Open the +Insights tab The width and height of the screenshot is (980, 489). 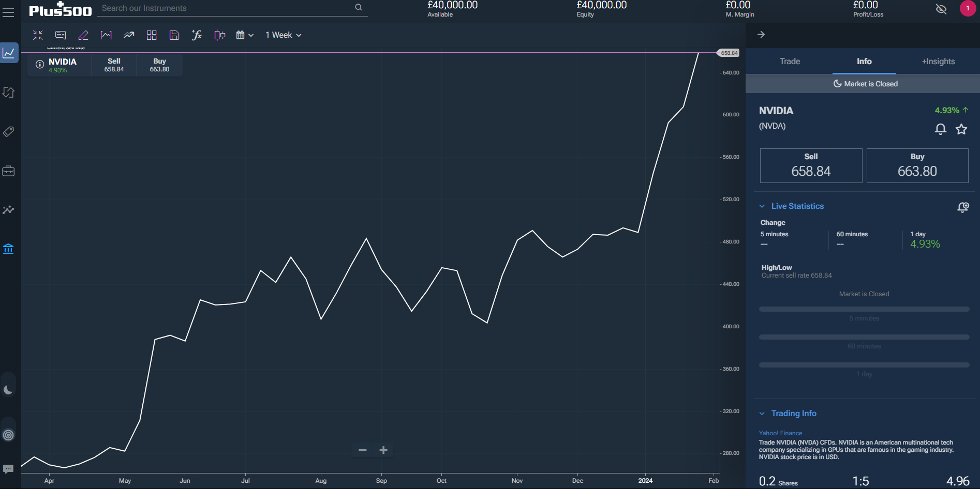pos(938,61)
